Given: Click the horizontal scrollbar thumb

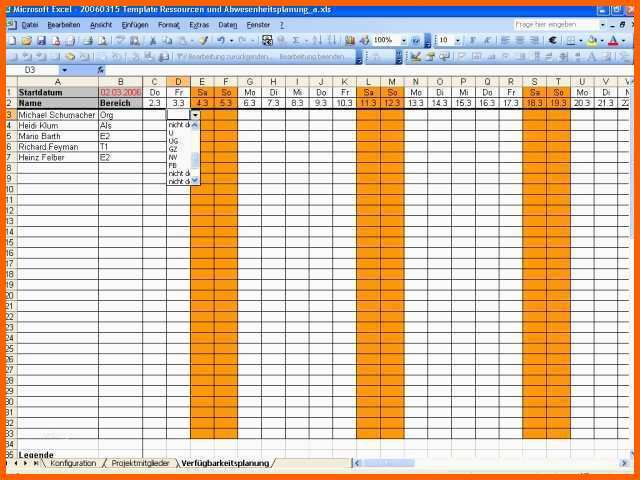Looking at the screenshot, I should tap(389, 463).
